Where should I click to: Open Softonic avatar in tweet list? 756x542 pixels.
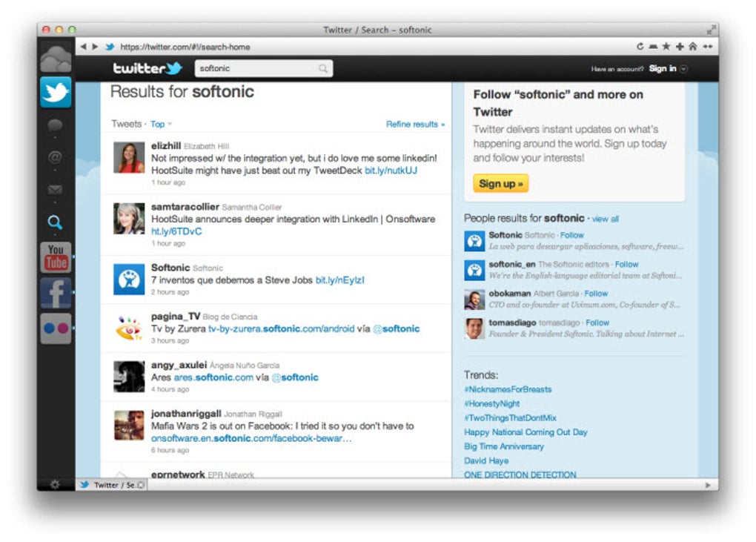(x=129, y=280)
